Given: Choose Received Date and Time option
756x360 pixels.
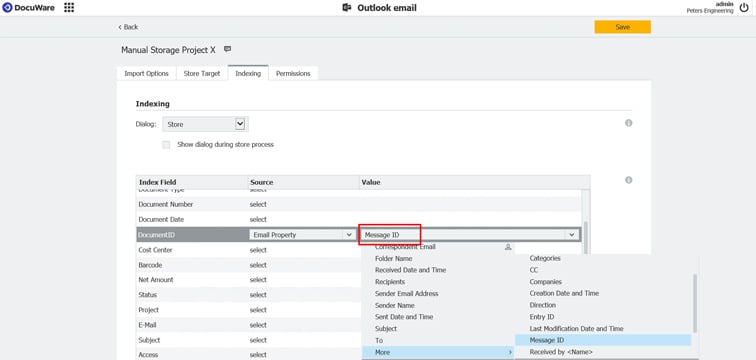Looking at the screenshot, I should tap(410, 270).
